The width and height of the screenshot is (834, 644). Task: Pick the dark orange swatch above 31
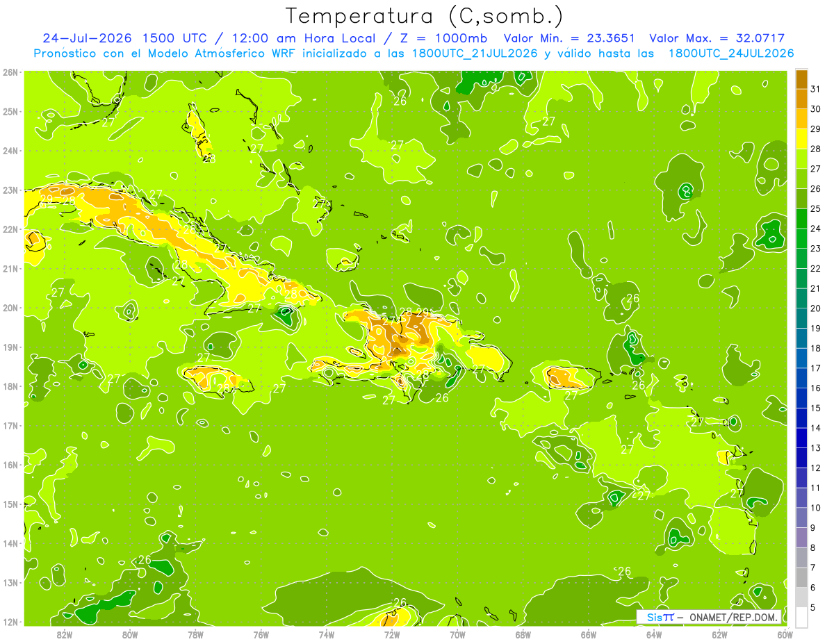pyautogui.click(x=801, y=79)
